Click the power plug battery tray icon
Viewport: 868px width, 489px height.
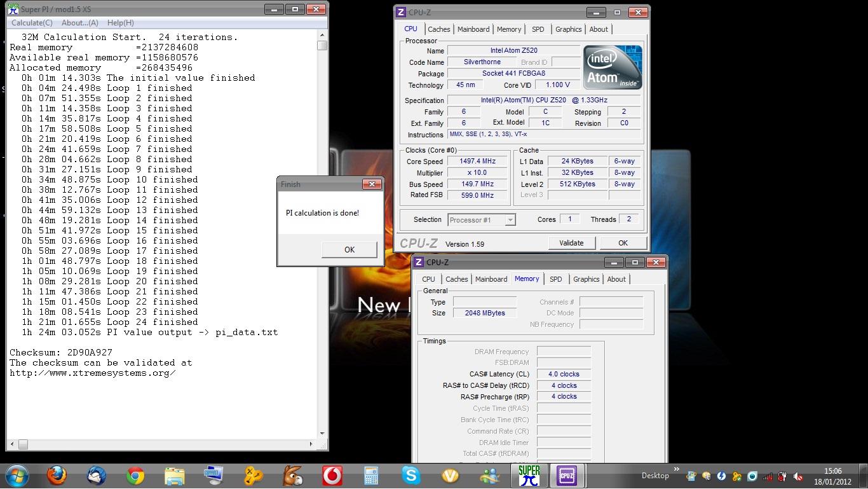pyautogui.click(x=783, y=476)
